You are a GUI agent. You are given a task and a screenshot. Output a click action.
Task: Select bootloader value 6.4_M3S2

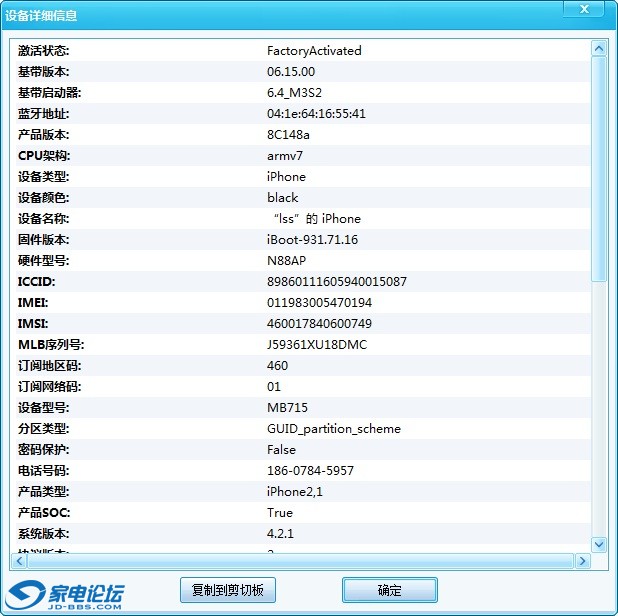[294, 93]
